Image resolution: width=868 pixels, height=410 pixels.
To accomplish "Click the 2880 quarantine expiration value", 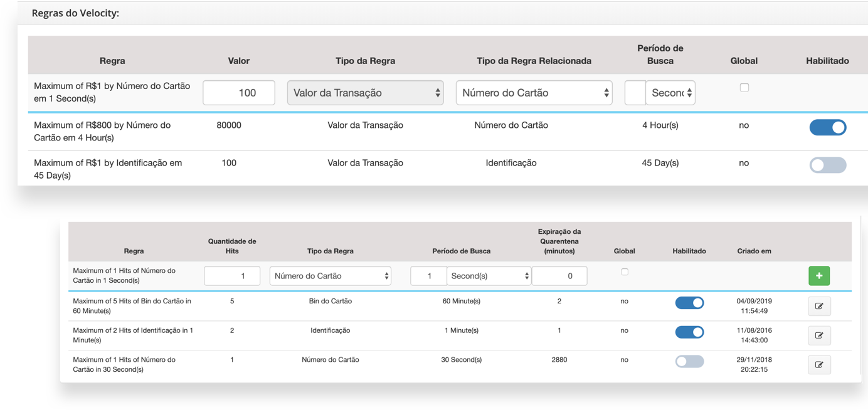I will pos(559,360).
